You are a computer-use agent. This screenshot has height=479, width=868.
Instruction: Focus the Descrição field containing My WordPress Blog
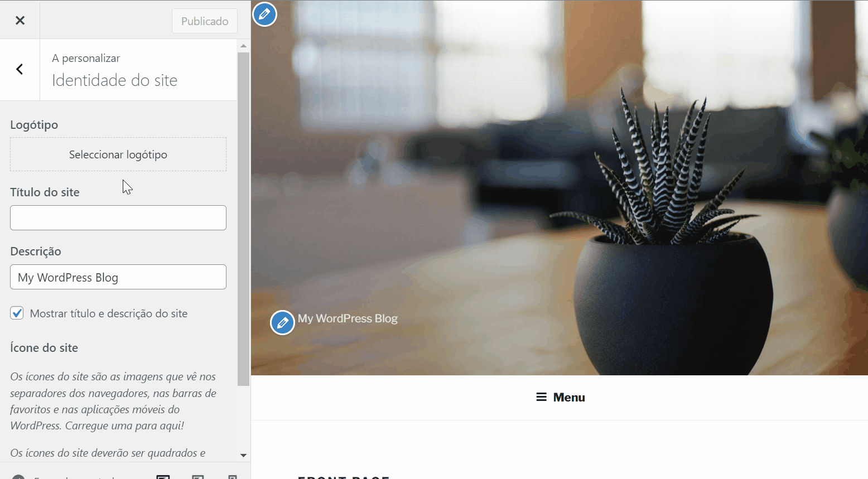point(118,277)
